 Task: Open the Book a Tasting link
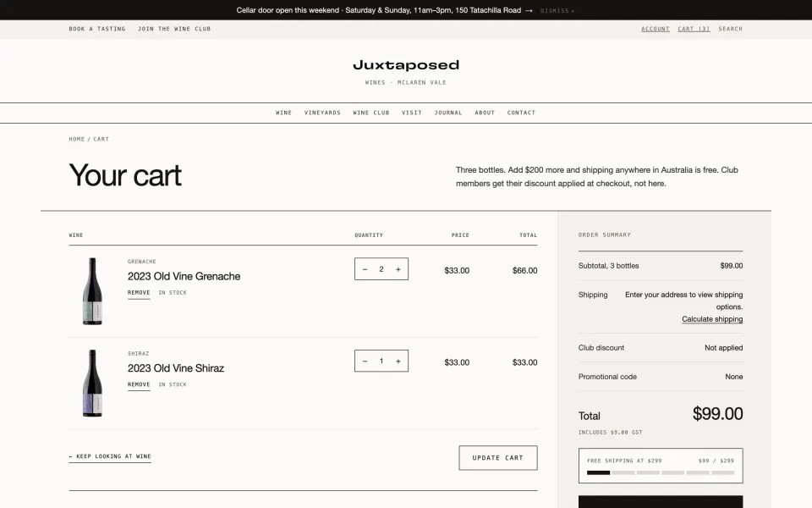(97, 29)
